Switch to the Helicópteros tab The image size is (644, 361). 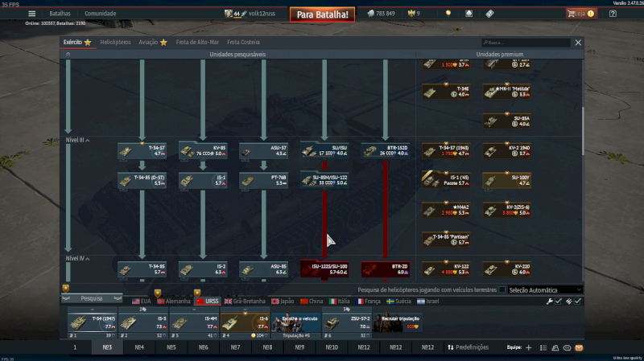point(115,43)
